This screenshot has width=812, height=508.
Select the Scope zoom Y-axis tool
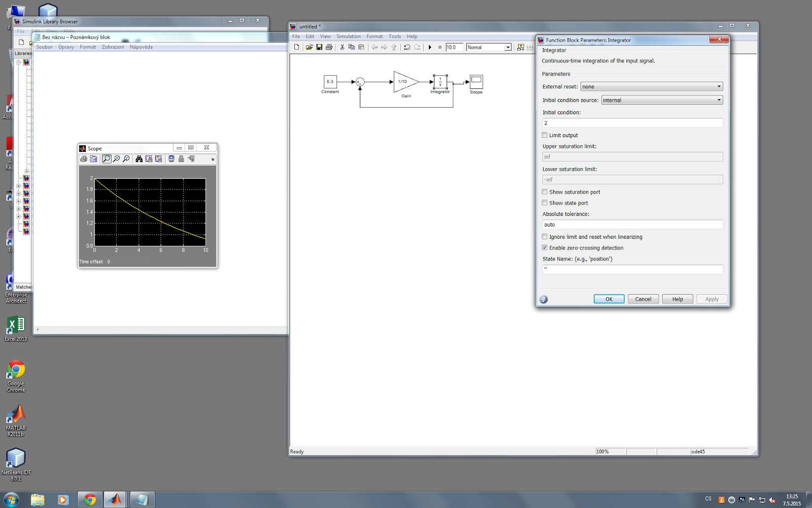[x=126, y=159]
